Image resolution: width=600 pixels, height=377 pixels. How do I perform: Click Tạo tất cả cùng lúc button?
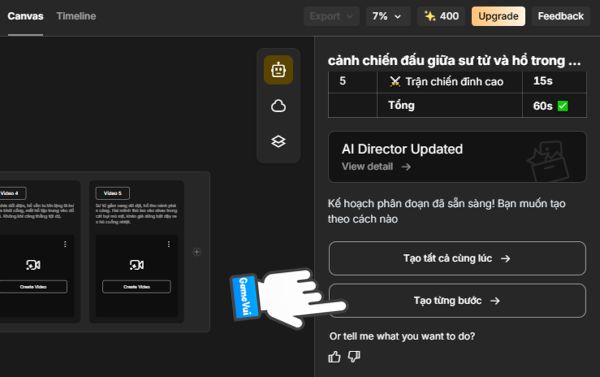[457, 258]
